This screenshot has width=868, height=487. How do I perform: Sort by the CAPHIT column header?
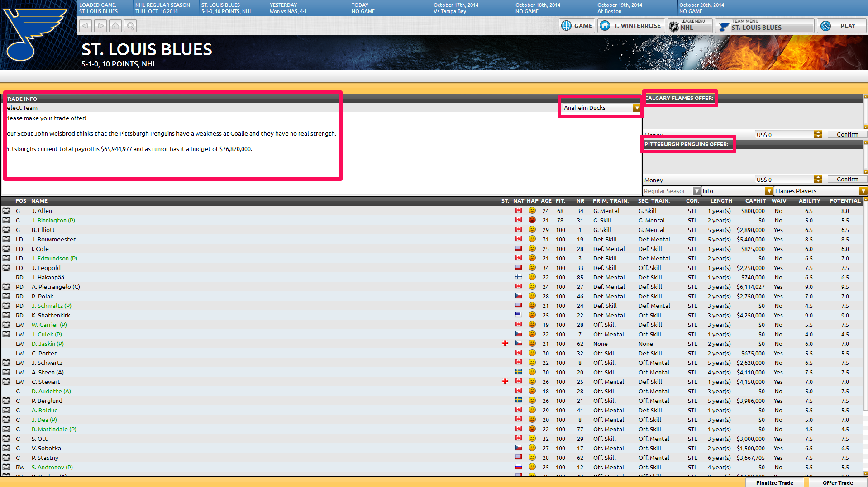click(755, 201)
